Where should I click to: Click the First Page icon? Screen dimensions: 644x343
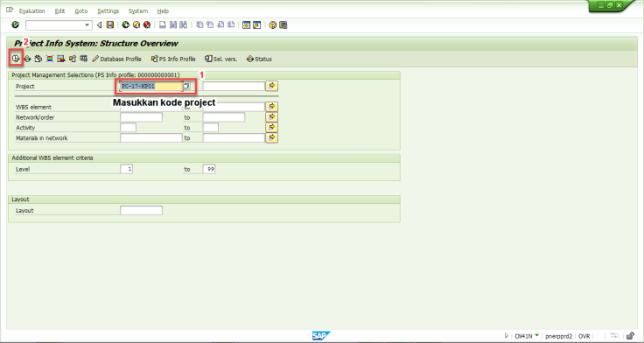[199, 25]
